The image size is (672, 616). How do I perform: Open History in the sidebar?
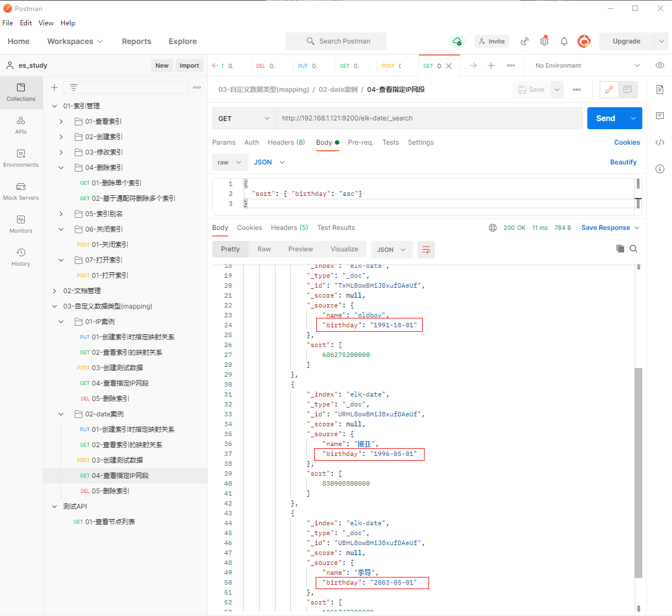pos(21,257)
